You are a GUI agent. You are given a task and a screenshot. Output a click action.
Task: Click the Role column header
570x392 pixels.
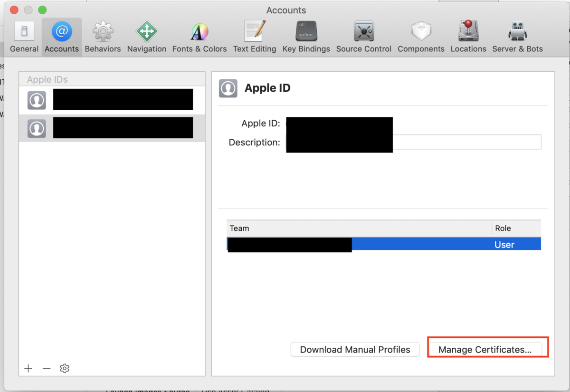(516, 228)
